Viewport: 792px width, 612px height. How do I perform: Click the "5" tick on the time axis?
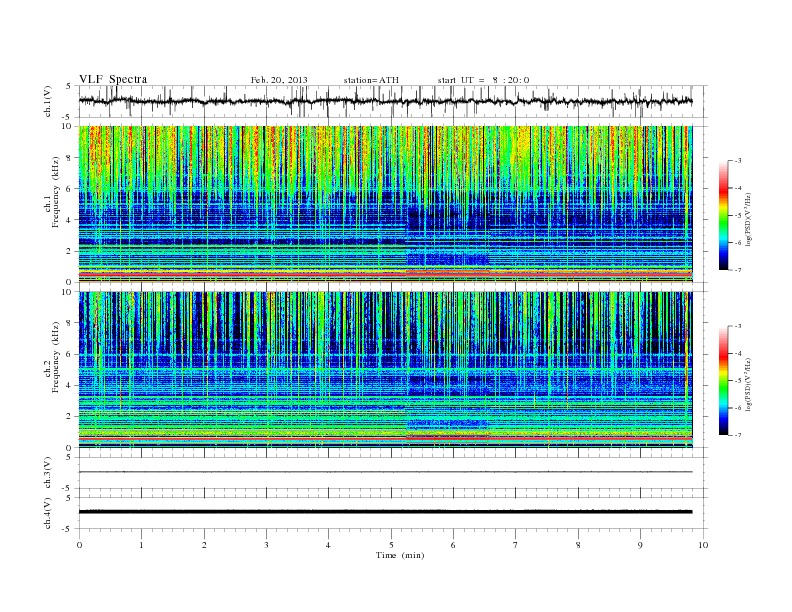(391, 545)
